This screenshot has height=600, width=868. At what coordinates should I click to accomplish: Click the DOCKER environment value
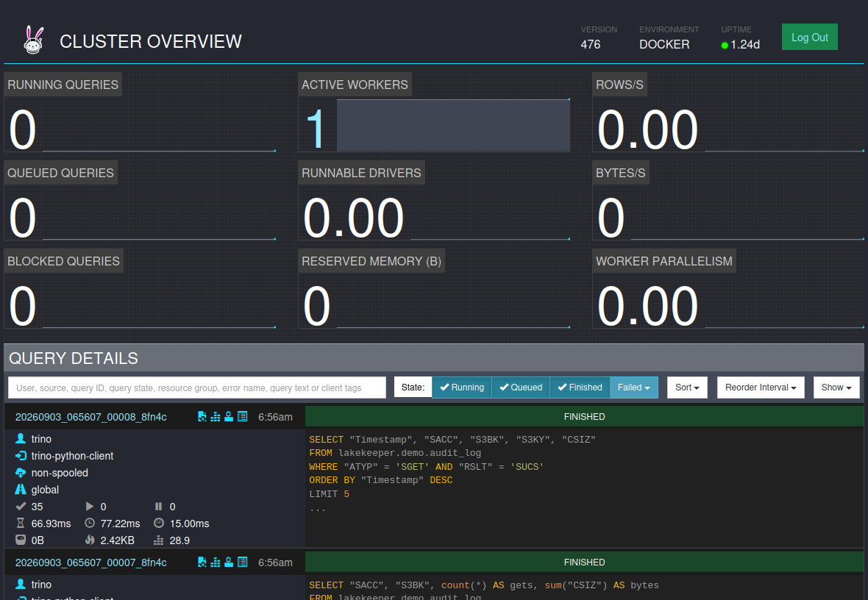tap(664, 44)
